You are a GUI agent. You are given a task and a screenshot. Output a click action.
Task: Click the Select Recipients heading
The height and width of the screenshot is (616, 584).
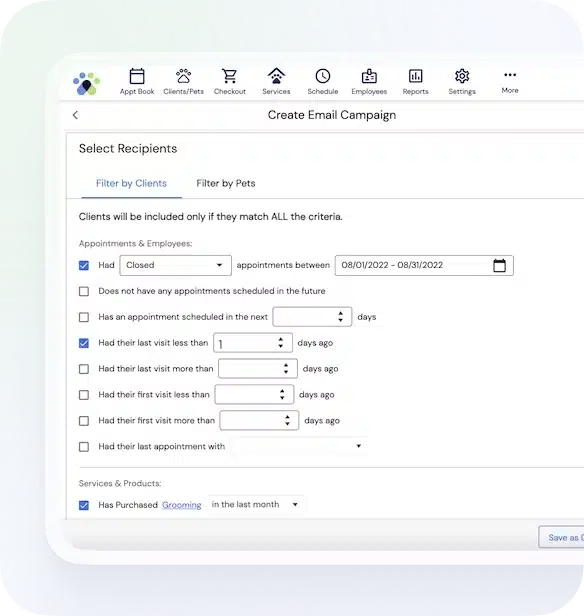[128, 148]
